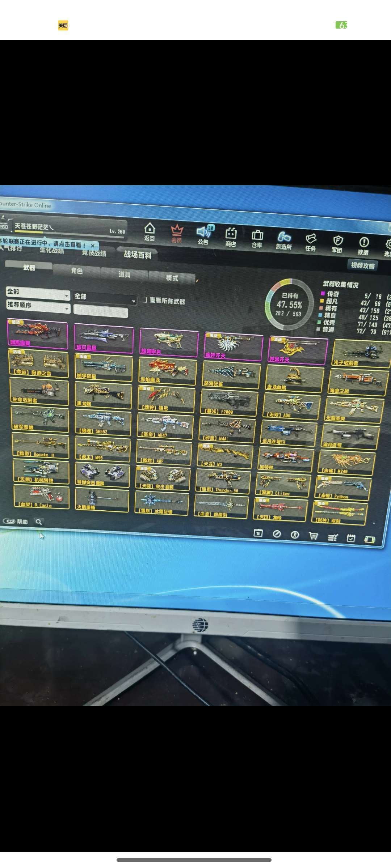Select the 光子收割者 weapon card
The image size is (391, 868).
coord(361,353)
